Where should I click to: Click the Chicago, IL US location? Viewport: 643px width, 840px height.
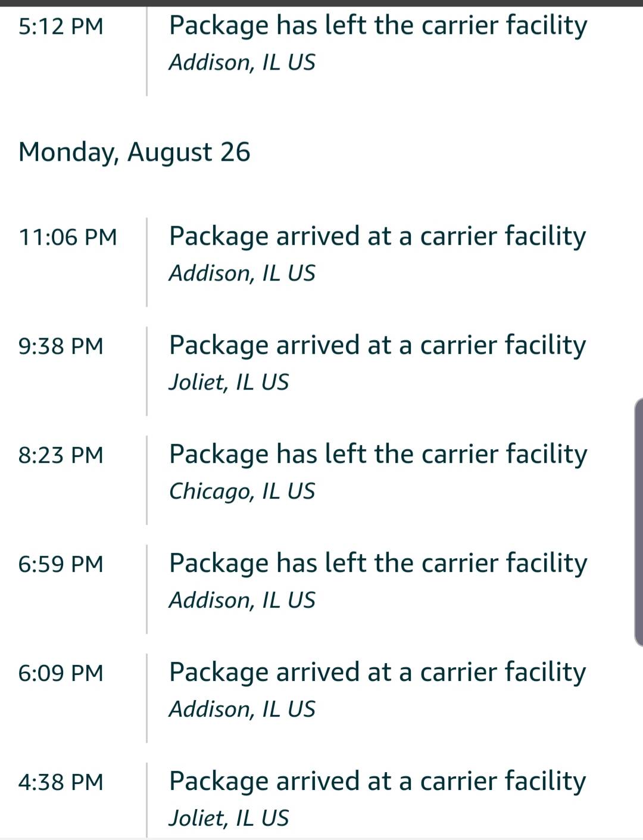click(x=242, y=491)
